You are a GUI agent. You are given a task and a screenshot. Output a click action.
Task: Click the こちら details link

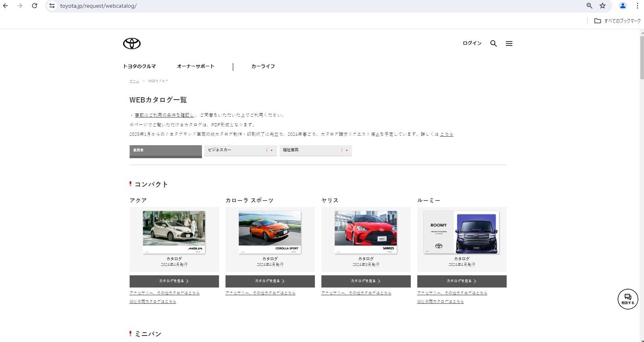(447, 134)
